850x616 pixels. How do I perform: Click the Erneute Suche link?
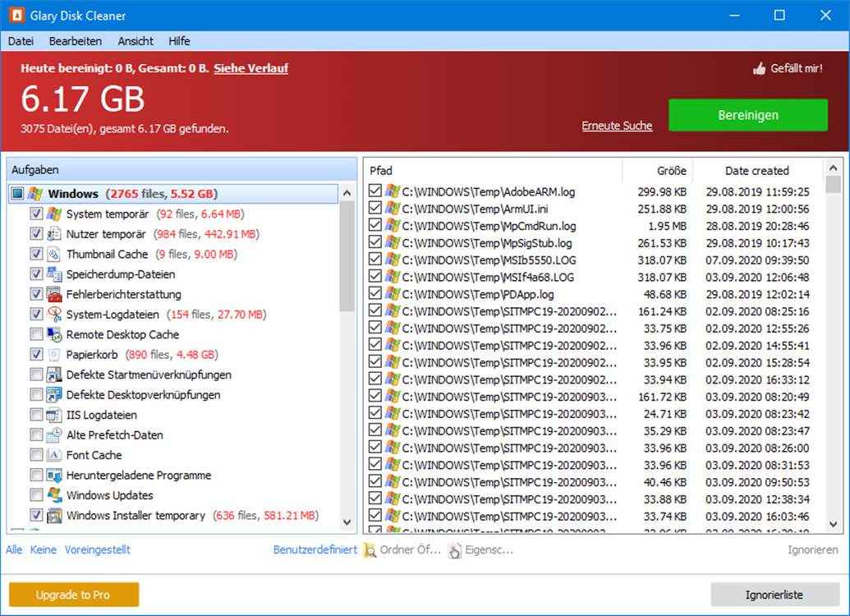(x=617, y=126)
